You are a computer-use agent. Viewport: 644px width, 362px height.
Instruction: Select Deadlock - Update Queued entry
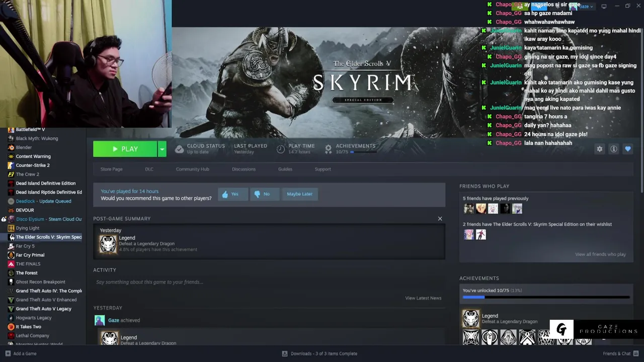point(44,202)
